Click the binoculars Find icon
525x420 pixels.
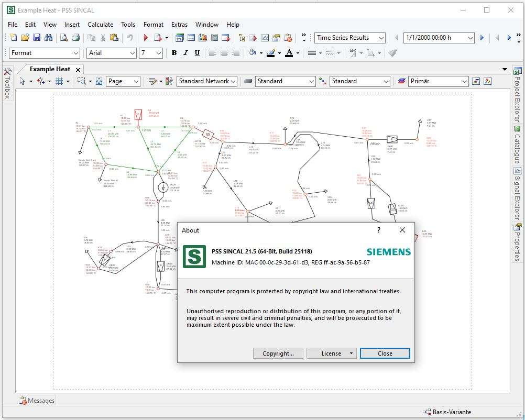(x=49, y=38)
